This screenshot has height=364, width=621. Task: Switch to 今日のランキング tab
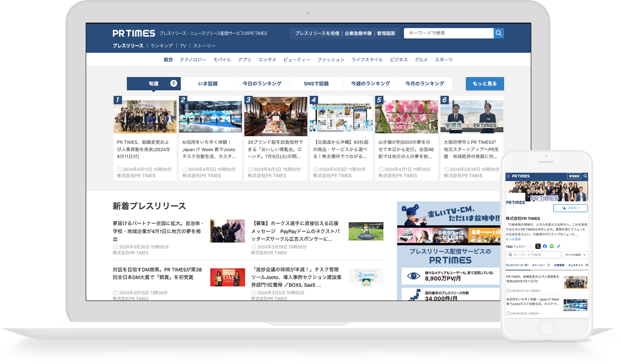[x=262, y=83]
